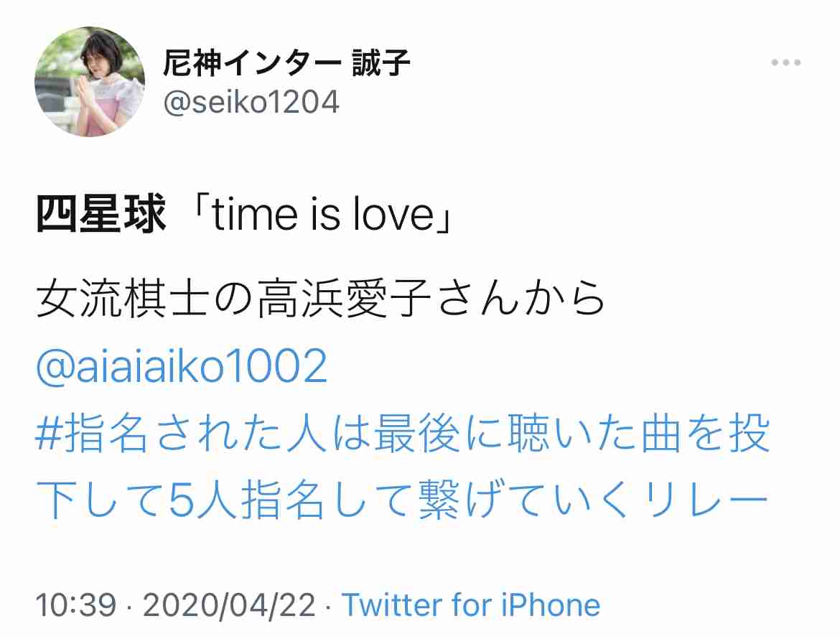Image resolution: width=840 pixels, height=639 pixels.
Task: Tap the bold 四星球 text
Action: click(x=101, y=214)
